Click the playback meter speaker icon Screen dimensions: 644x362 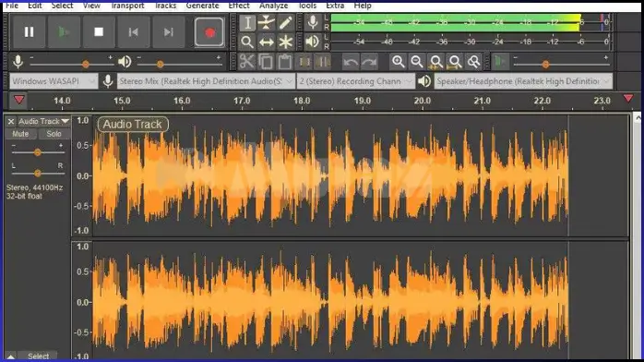pyautogui.click(x=313, y=42)
